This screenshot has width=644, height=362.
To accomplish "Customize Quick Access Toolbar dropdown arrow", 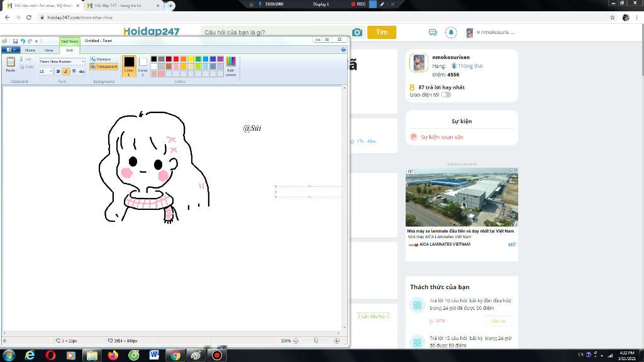I will tap(36, 41).
